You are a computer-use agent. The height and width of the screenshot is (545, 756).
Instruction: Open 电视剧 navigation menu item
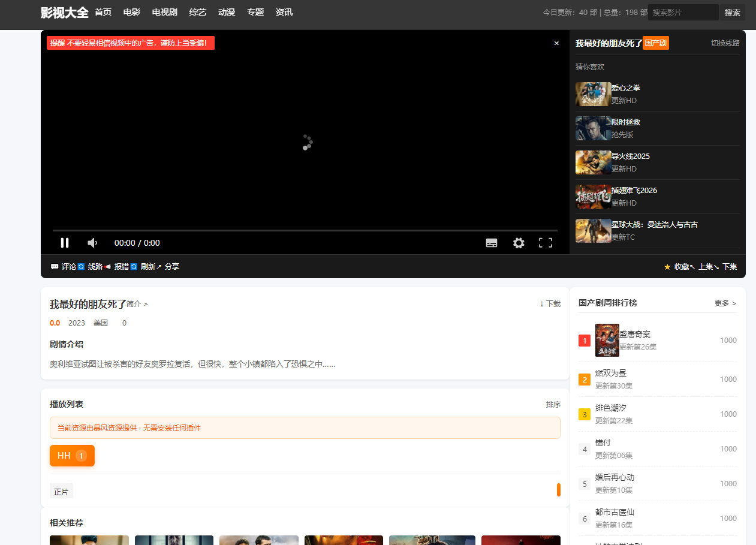point(164,12)
